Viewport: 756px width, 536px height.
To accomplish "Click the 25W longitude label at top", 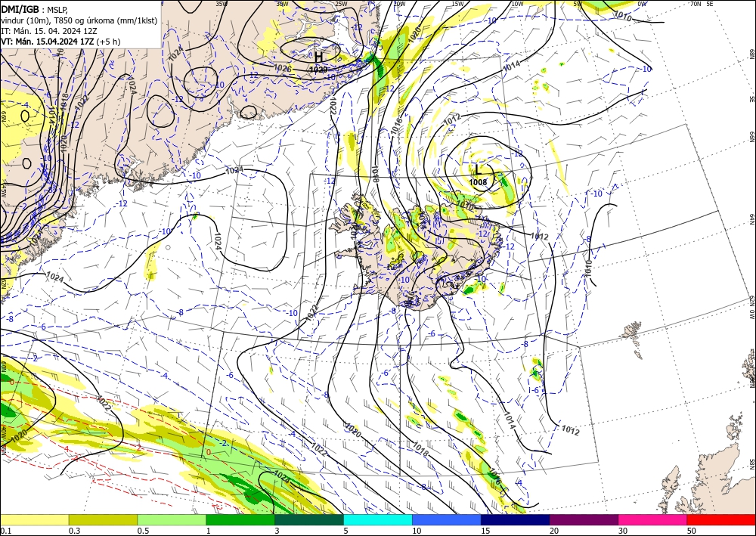I will coord(341,4).
